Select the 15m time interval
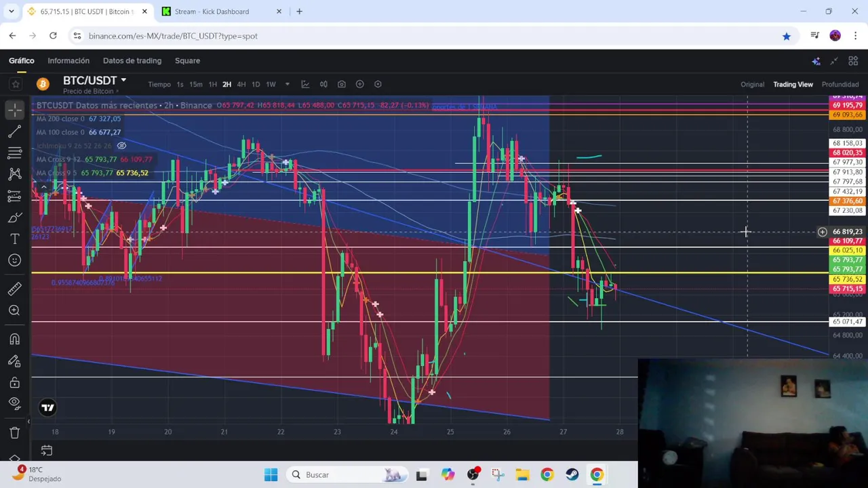Screen dimensions: 868x488 tap(196, 84)
